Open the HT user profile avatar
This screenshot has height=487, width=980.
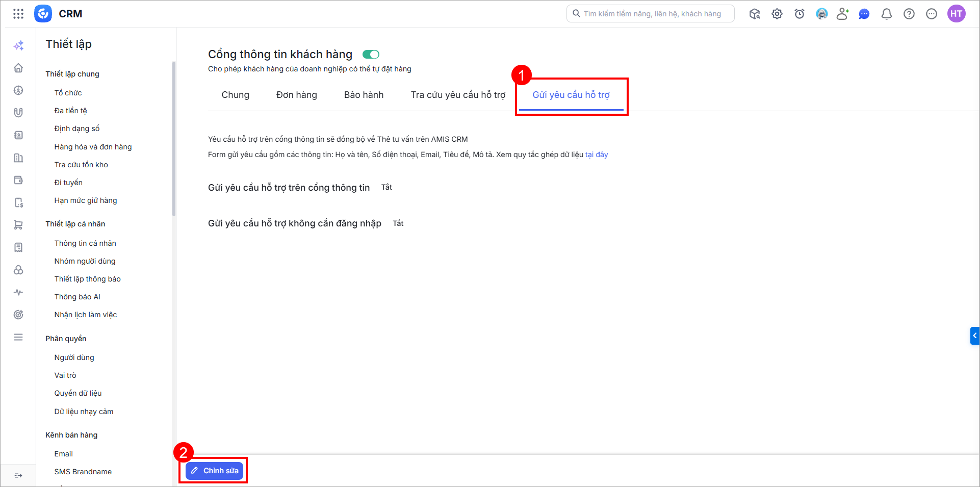957,14
